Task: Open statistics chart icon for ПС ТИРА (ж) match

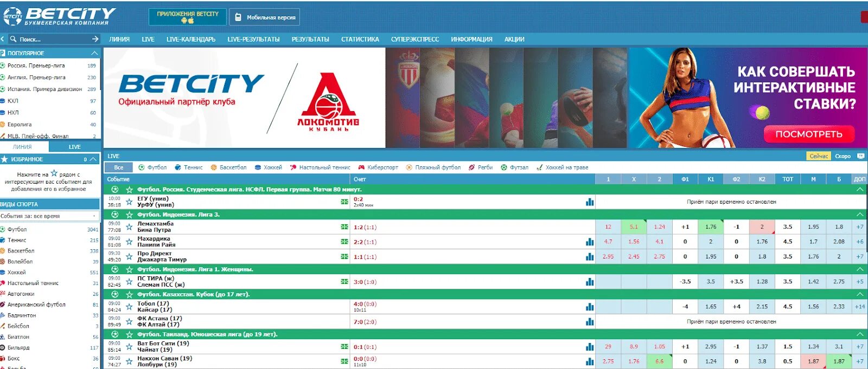Action: (590, 282)
